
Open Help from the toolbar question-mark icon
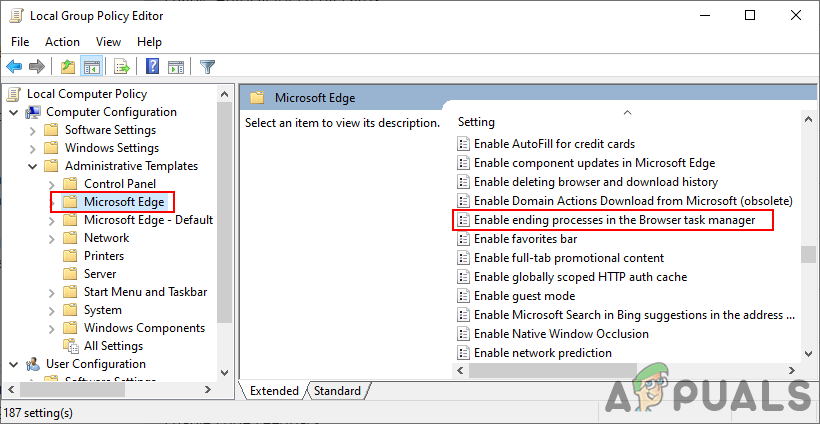pos(152,67)
